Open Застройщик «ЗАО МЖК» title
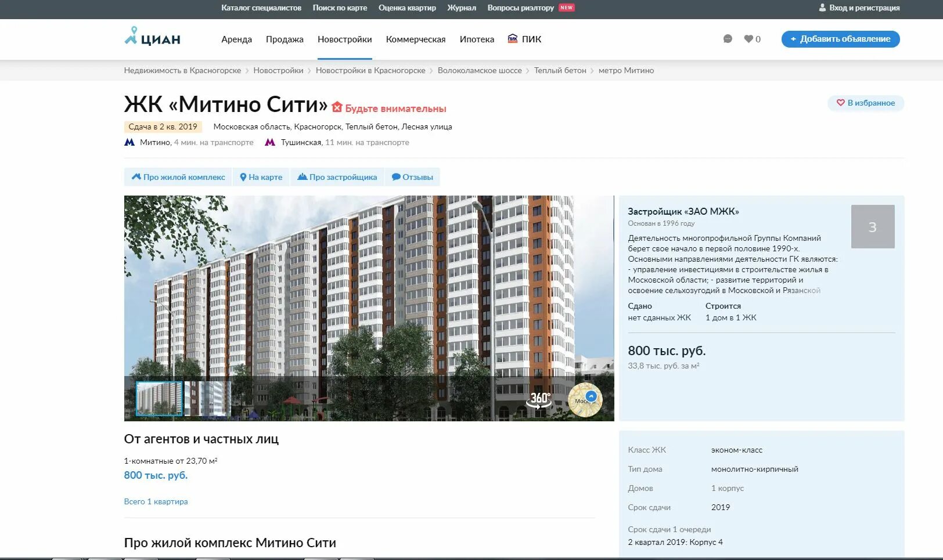 [683, 211]
